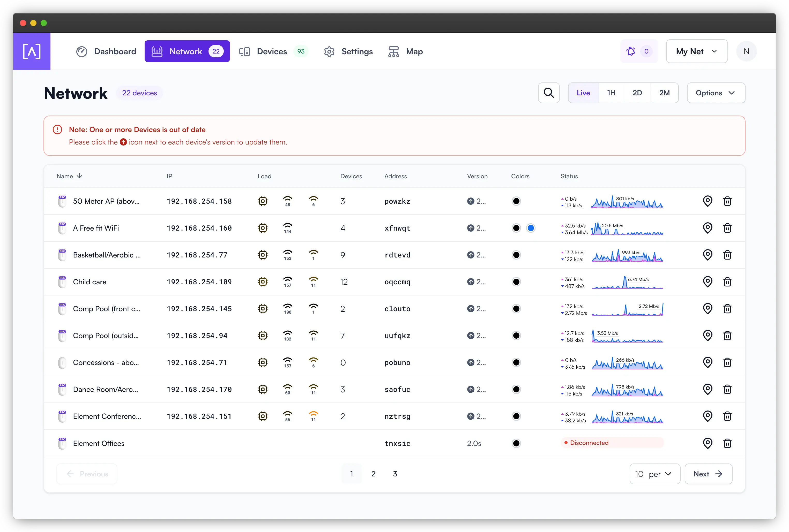Click the update arrow next to Child care's version
The image size is (789, 532).
[471, 282]
